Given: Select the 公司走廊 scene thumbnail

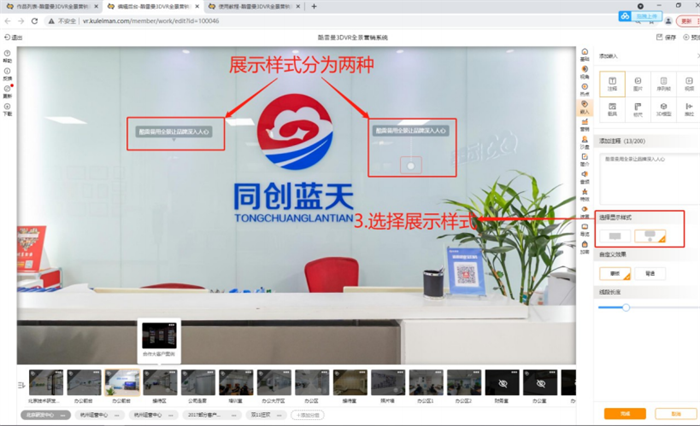Looking at the screenshot, I should click(x=198, y=383).
